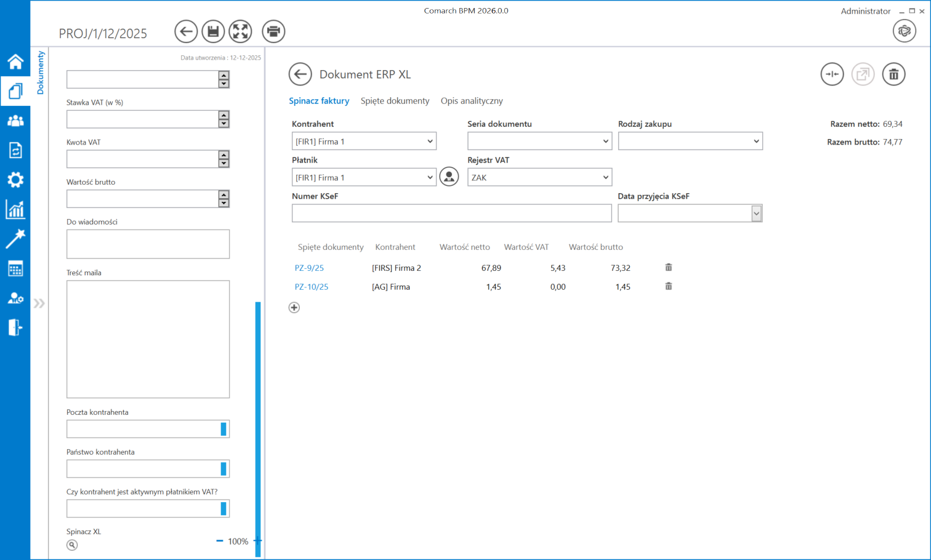The width and height of the screenshot is (931, 560).
Task: Open the PZ-10/25 document link
Action: pos(312,287)
